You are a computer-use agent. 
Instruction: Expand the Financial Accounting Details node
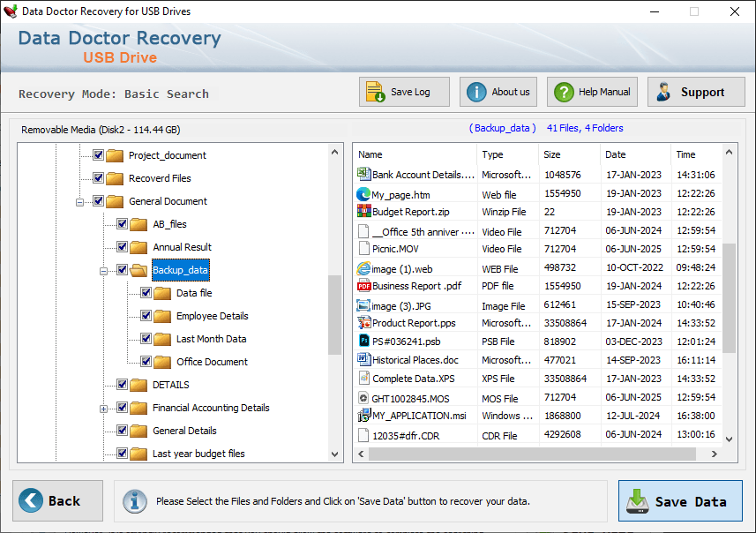click(103, 409)
